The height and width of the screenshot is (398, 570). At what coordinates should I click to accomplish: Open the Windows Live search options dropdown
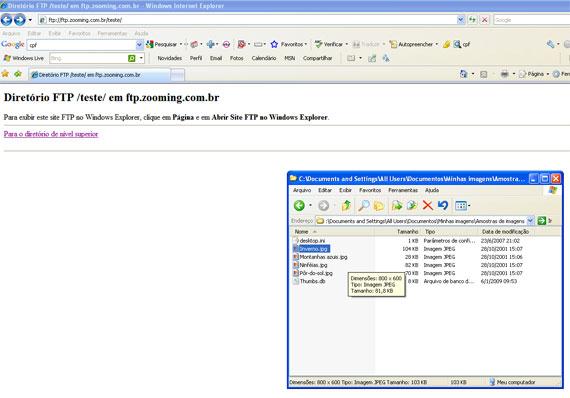tap(141, 58)
